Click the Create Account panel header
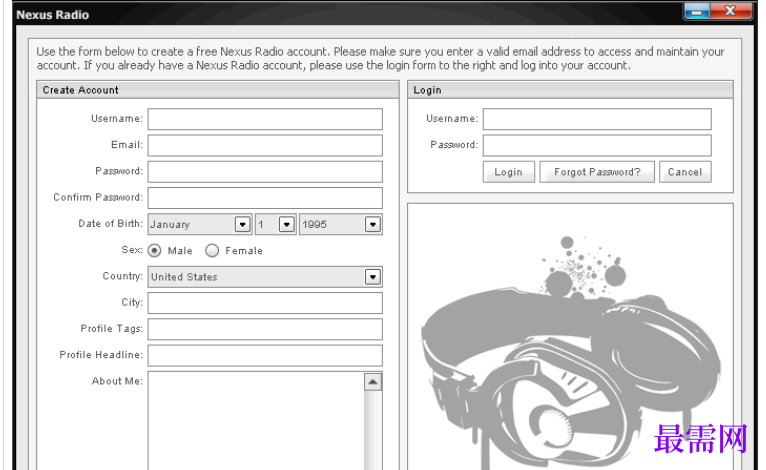 tap(218, 90)
